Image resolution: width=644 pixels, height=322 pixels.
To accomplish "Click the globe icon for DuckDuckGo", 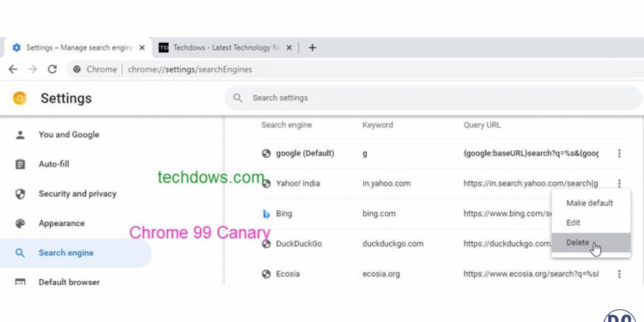I will pyautogui.click(x=266, y=244).
